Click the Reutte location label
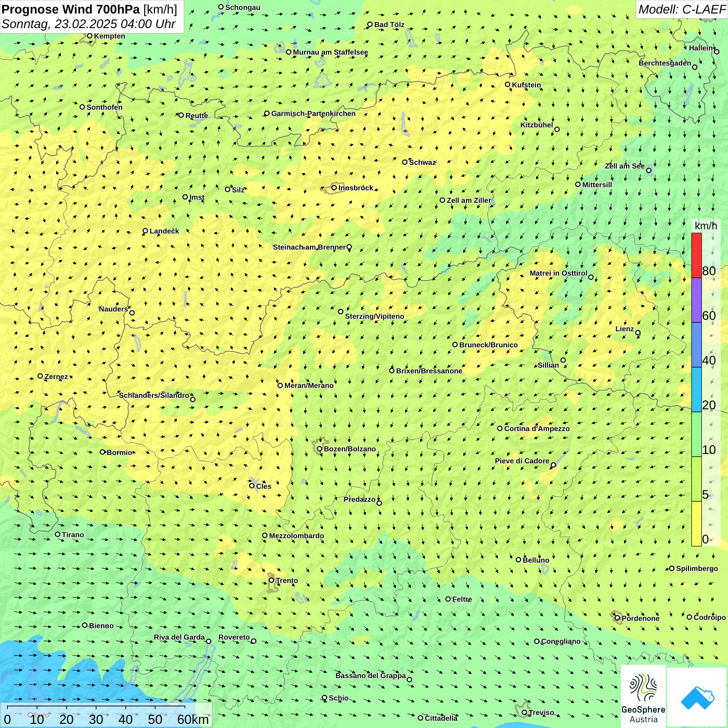Screen dimensions: 728x728 point(197,115)
